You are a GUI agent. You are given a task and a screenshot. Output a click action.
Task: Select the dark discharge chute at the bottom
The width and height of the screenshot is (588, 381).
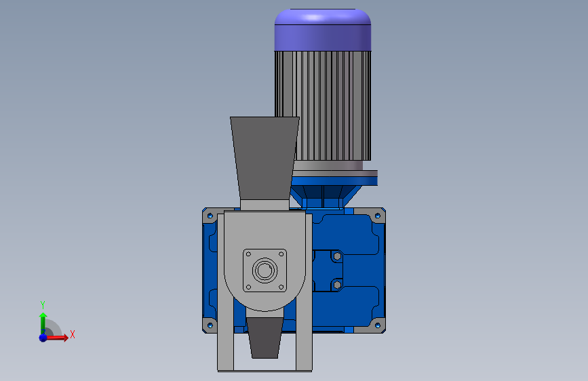tap(264, 338)
